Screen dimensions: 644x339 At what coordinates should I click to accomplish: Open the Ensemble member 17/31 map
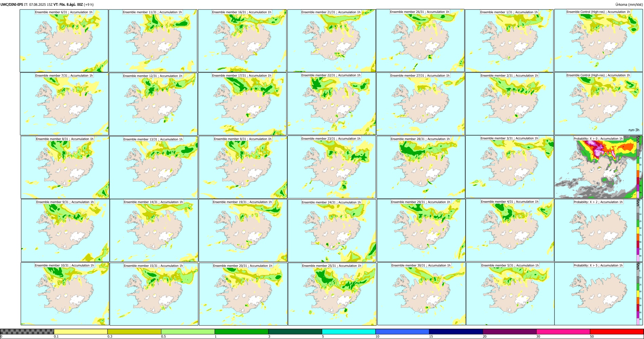coord(242,104)
